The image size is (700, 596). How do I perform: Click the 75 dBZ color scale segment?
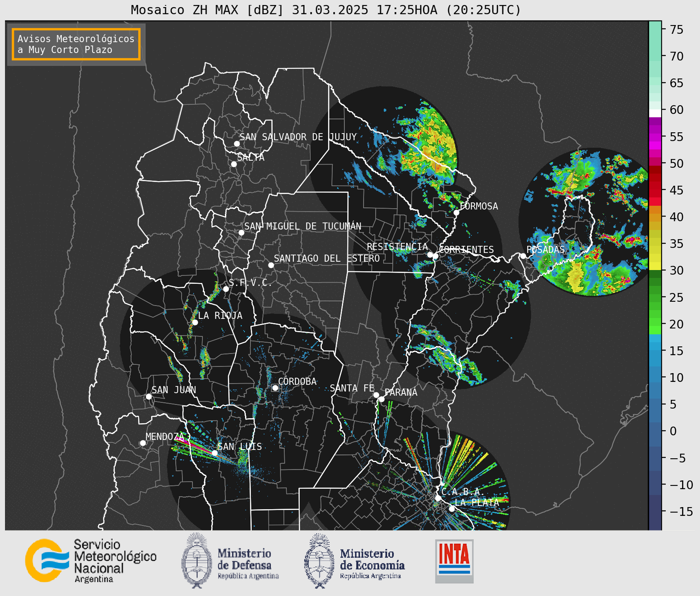tap(655, 29)
